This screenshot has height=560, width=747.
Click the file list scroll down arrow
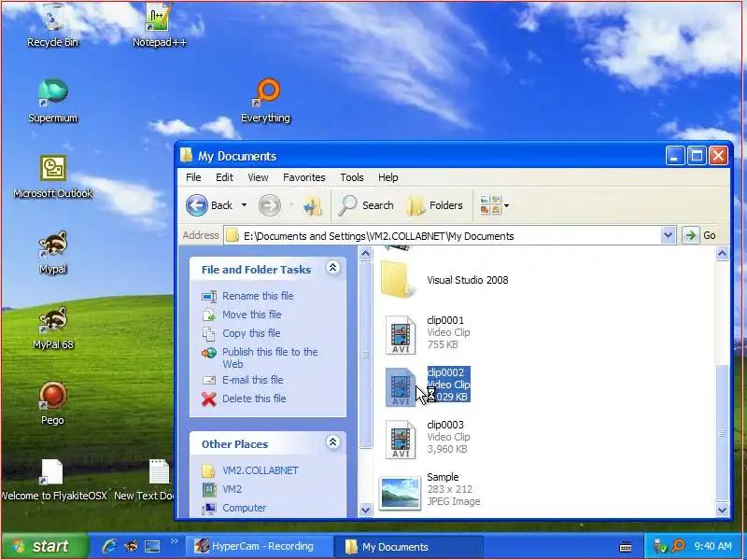tap(722, 510)
